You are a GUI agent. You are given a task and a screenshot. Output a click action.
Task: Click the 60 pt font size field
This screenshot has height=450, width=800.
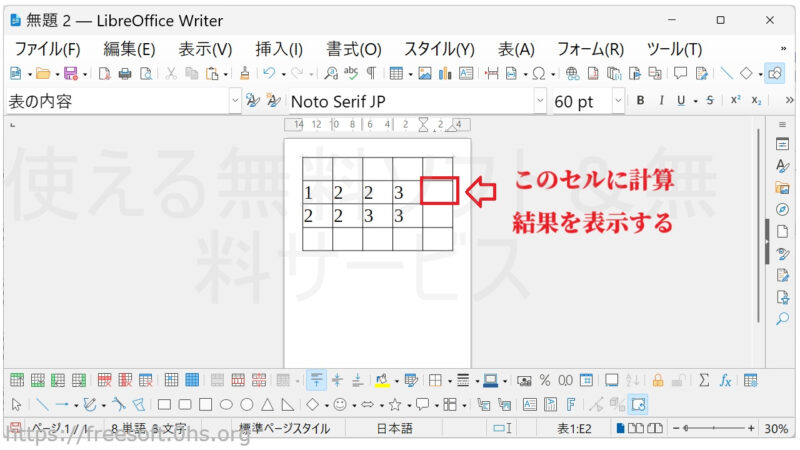click(582, 101)
